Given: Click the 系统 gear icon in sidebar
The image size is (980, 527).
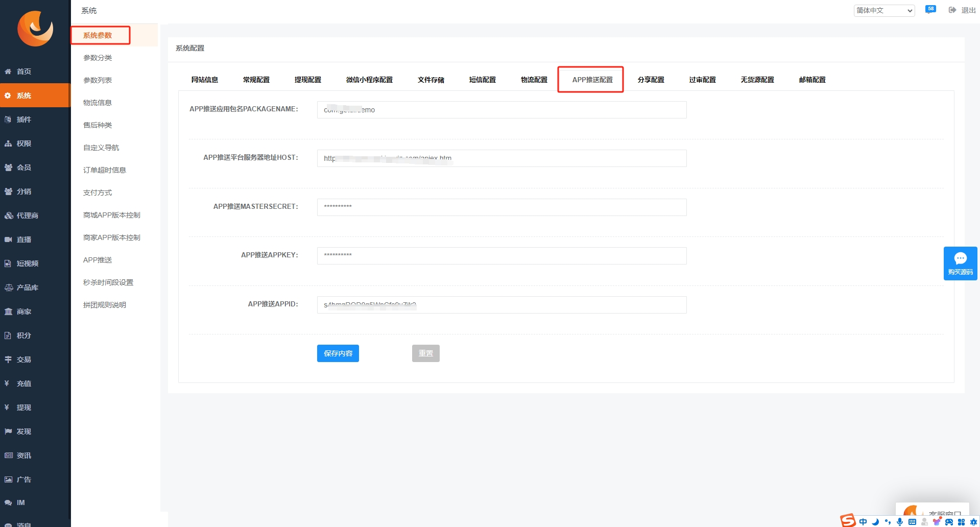Looking at the screenshot, I should click(x=8, y=95).
